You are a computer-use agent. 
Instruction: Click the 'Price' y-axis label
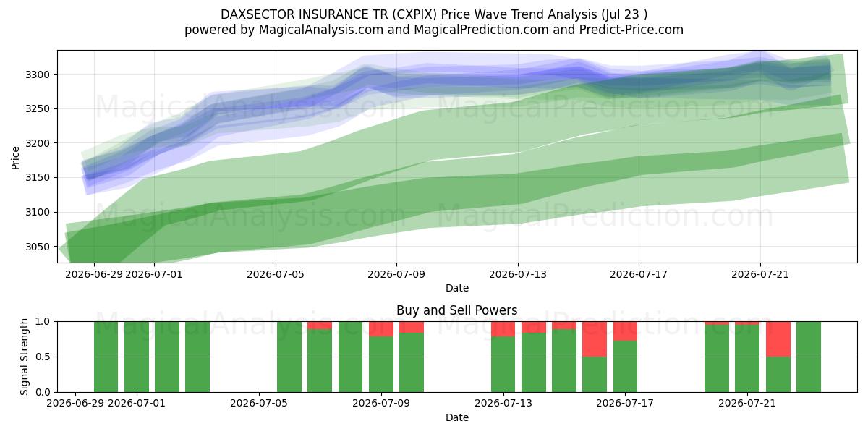tap(16, 157)
